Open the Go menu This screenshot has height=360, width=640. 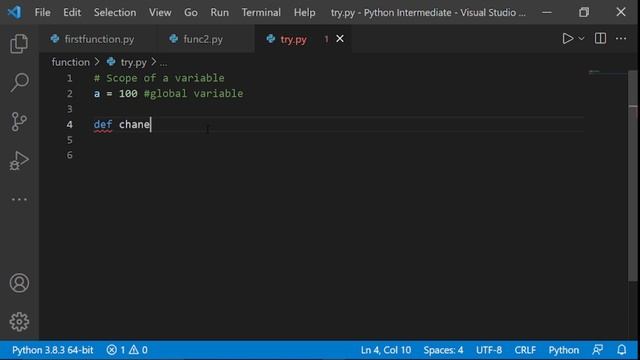click(x=191, y=13)
